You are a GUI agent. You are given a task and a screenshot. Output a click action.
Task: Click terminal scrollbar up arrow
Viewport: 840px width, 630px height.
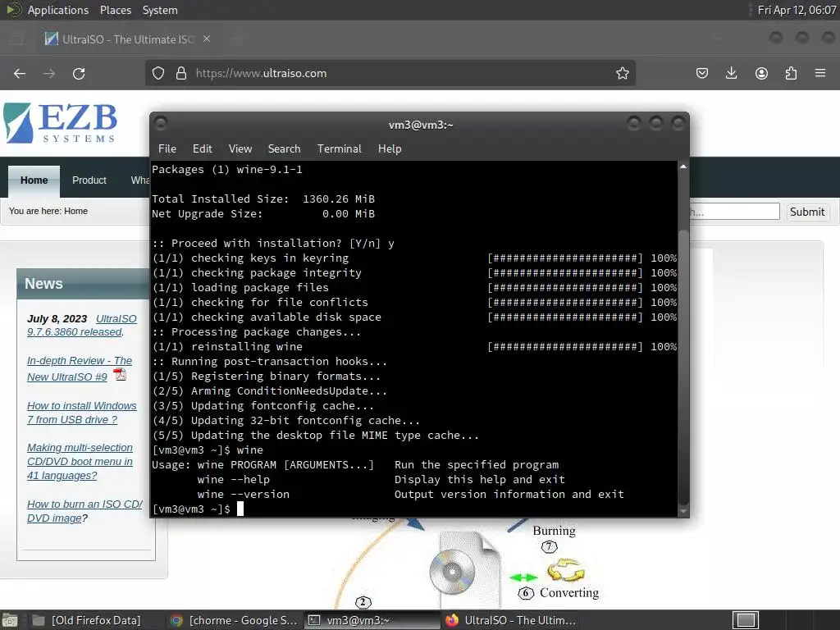pos(683,167)
